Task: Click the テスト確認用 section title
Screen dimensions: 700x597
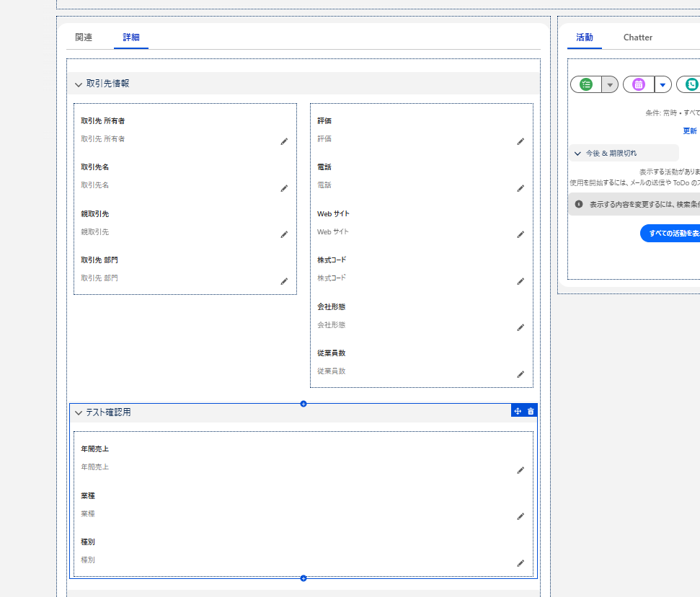Action: point(108,412)
